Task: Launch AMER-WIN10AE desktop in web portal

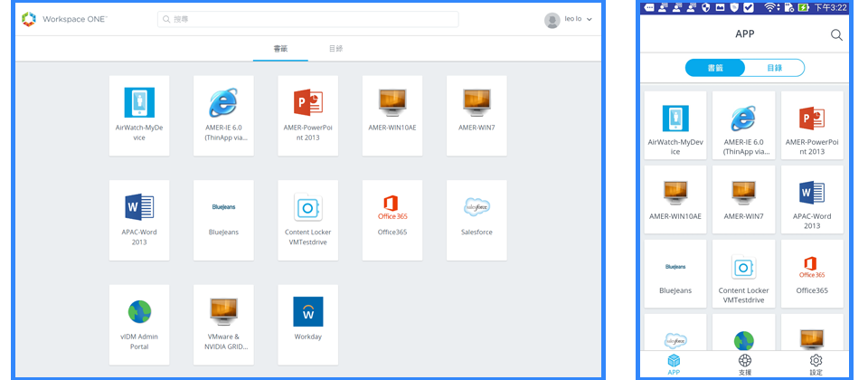Action: pyautogui.click(x=392, y=116)
